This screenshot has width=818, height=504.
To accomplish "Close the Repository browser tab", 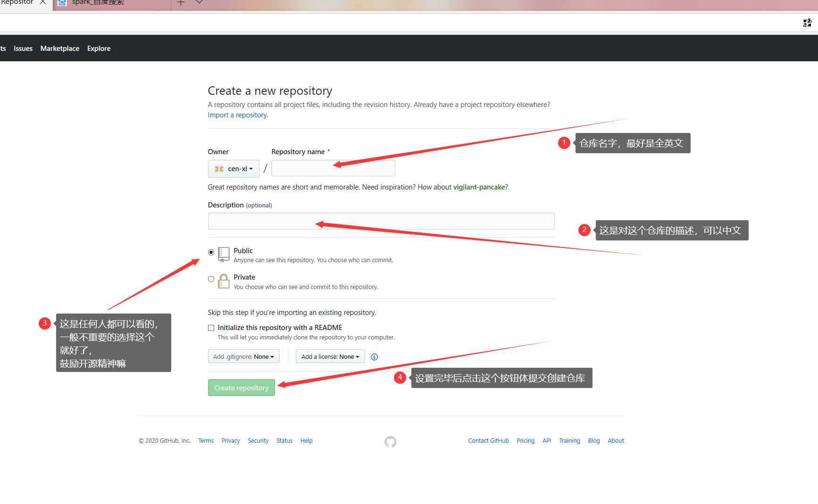I will tap(43, 2).
